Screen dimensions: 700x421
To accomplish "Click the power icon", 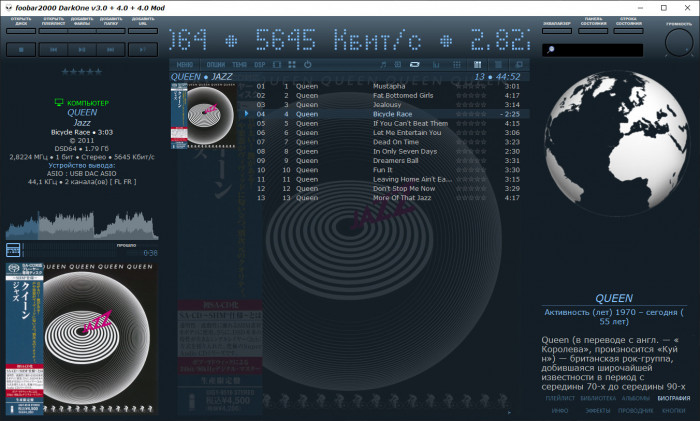I will (308, 65).
